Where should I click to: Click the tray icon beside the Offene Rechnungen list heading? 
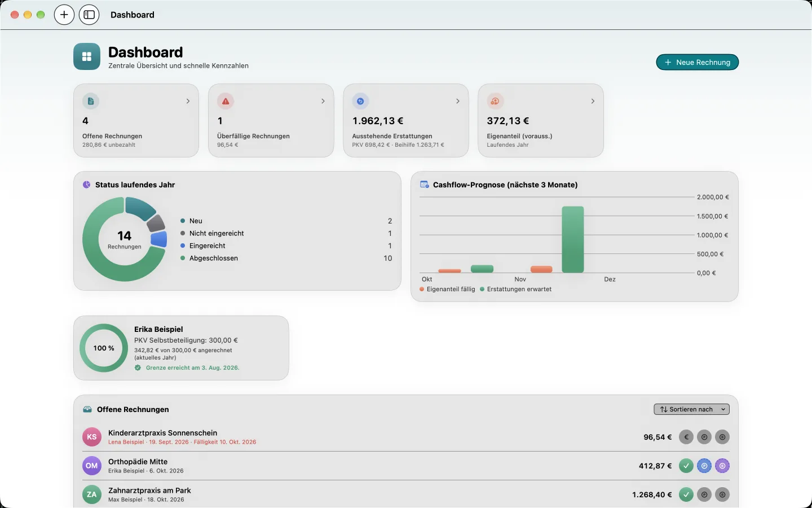[87, 409]
